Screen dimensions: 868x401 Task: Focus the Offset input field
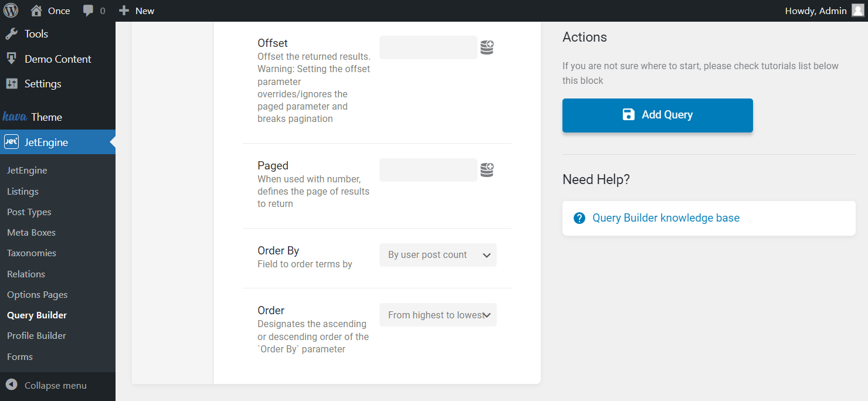click(x=428, y=47)
